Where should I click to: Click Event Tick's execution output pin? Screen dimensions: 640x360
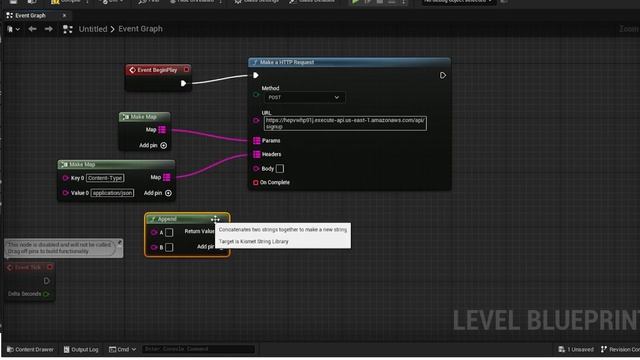(47, 281)
